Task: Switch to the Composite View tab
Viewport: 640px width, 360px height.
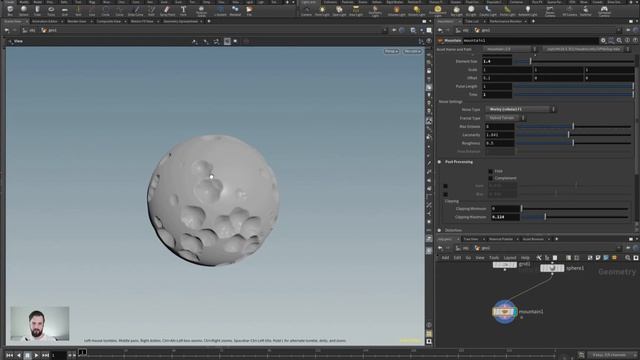Action: coord(109,21)
